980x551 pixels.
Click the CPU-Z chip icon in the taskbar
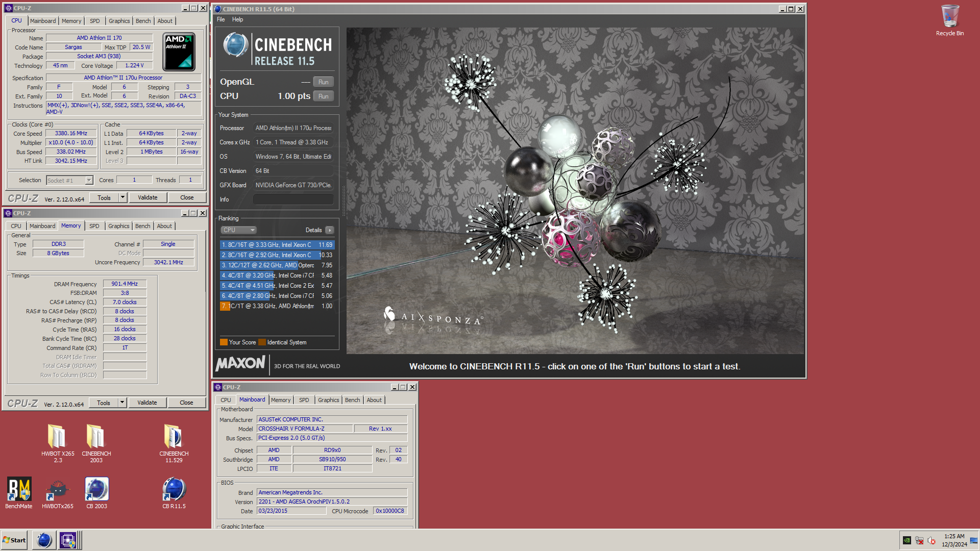(67, 540)
